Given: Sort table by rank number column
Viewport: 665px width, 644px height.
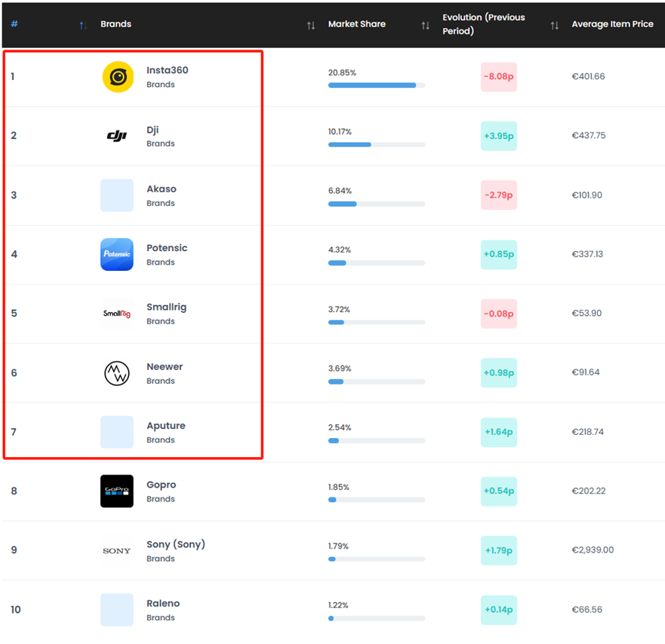Looking at the screenshot, I should tap(82, 26).
